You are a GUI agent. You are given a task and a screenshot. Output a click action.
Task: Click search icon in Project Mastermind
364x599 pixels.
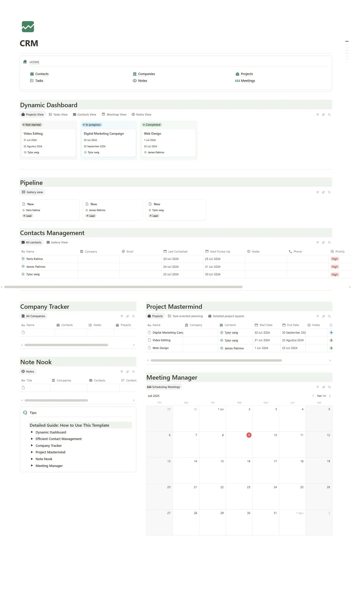pyautogui.click(x=330, y=316)
